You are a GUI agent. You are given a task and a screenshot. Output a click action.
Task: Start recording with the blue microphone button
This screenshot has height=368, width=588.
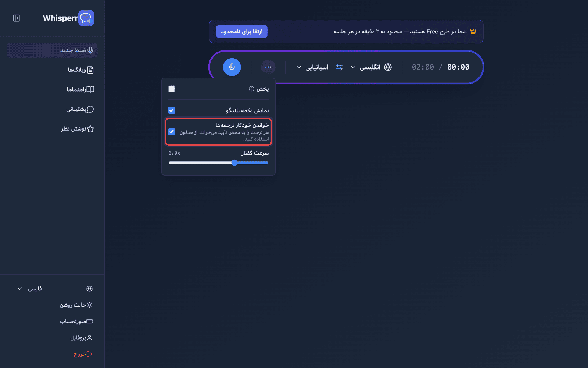point(232,67)
